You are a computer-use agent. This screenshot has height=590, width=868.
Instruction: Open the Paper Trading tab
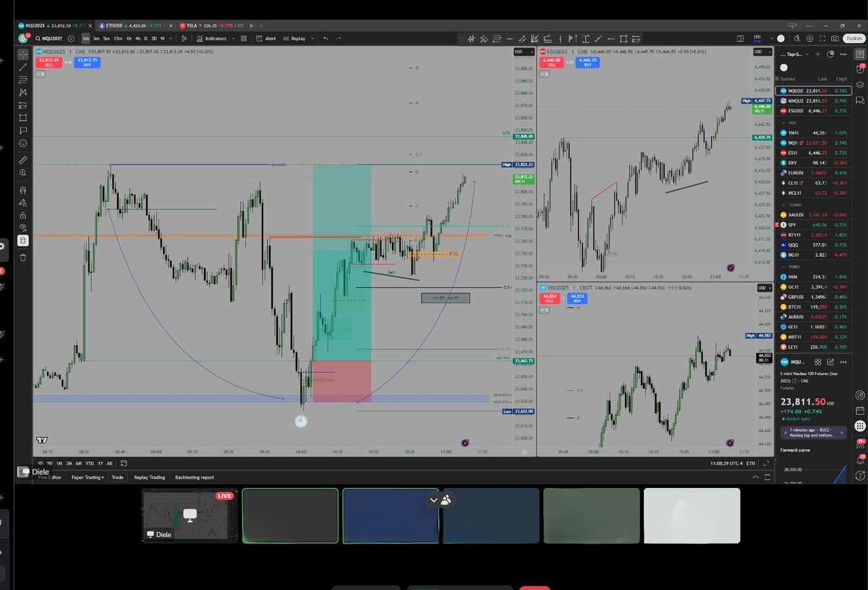(x=88, y=477)
